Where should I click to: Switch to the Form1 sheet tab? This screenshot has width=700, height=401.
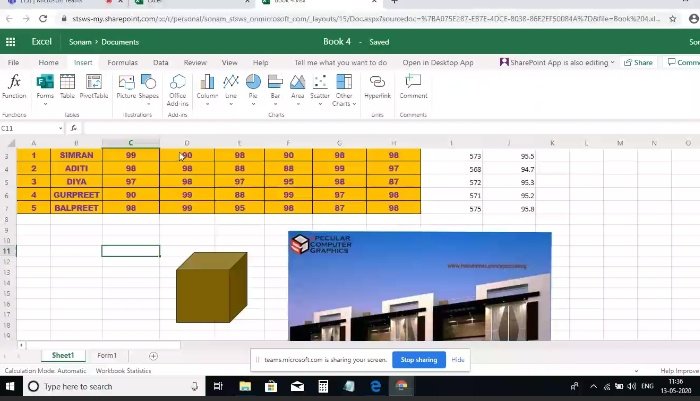point(107,355)
